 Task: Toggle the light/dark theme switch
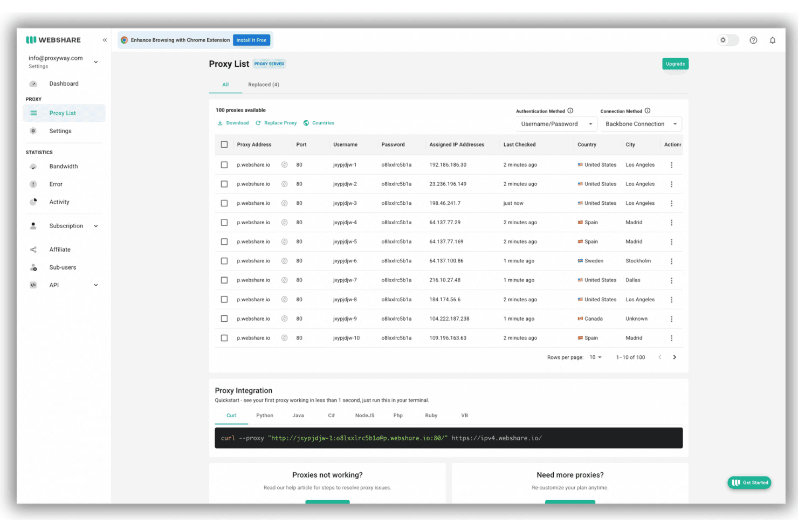[x=728, y=40]
